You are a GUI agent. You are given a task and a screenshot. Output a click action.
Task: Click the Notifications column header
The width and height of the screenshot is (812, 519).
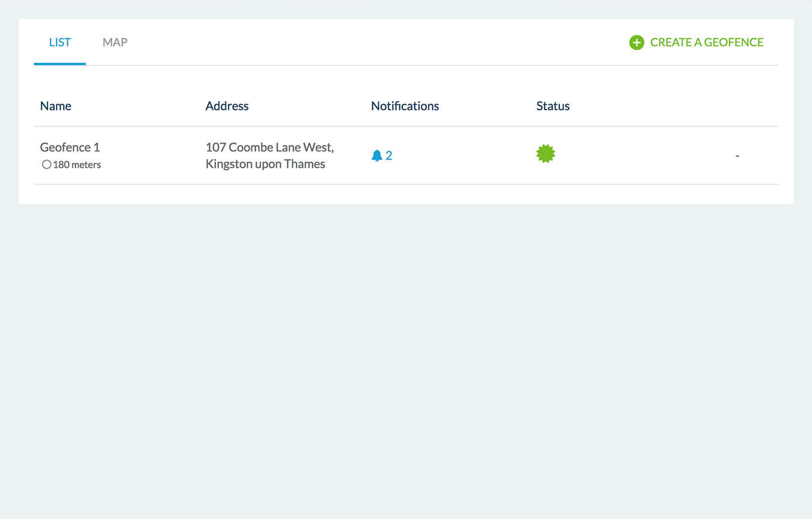[405, 106]
